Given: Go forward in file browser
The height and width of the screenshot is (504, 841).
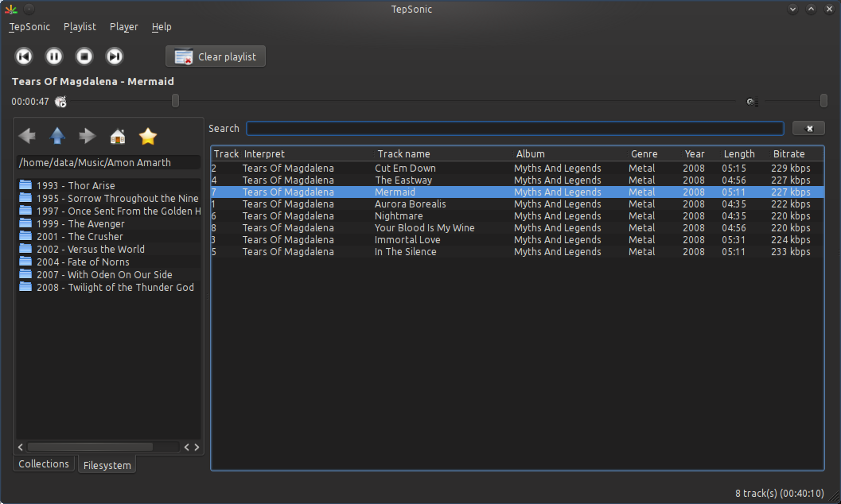Looking at the screenshot, I should [88, 136].
